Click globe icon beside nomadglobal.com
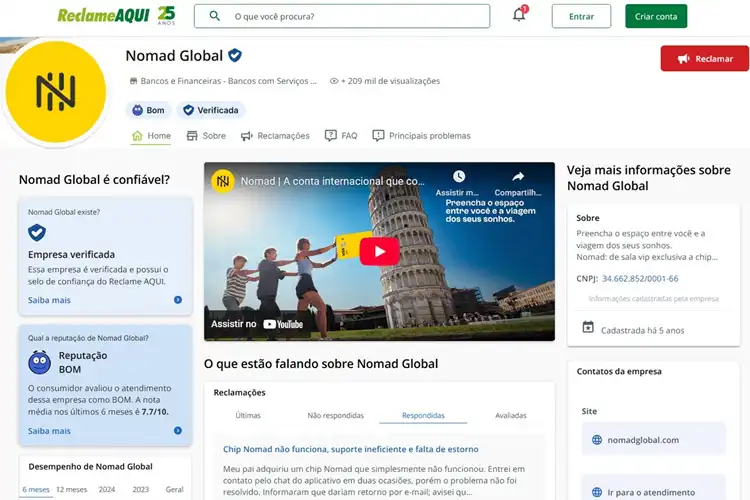Viewport: 750px width, 500px height. (597, 440)
